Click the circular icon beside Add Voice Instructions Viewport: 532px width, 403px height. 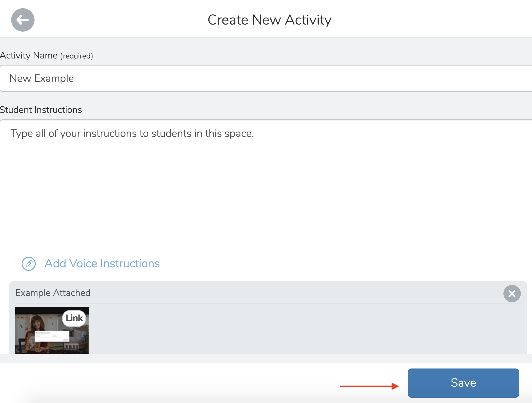click(28, 263)
